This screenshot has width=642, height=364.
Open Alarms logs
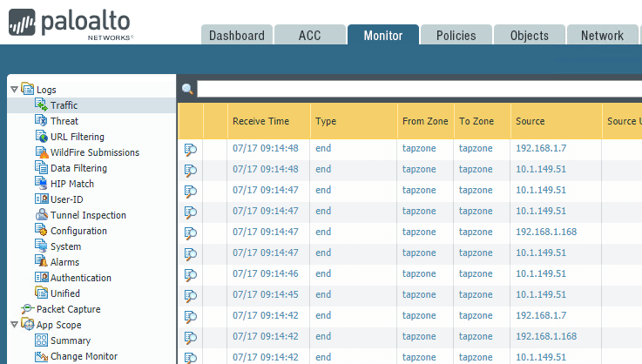click(64, 261)
